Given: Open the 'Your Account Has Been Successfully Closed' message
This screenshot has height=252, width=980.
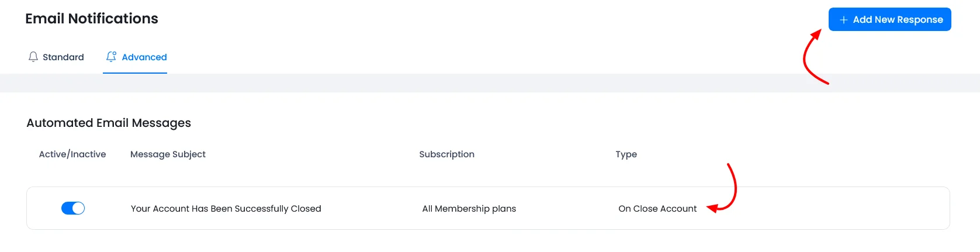Looking at the screenshot, I should pyautogui.click(x=226, y=209).
